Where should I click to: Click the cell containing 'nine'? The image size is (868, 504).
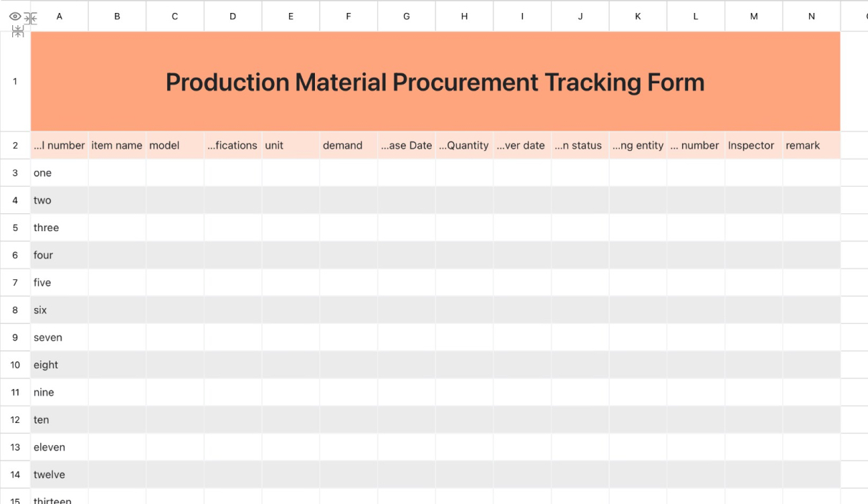click(x=60, y=392)
